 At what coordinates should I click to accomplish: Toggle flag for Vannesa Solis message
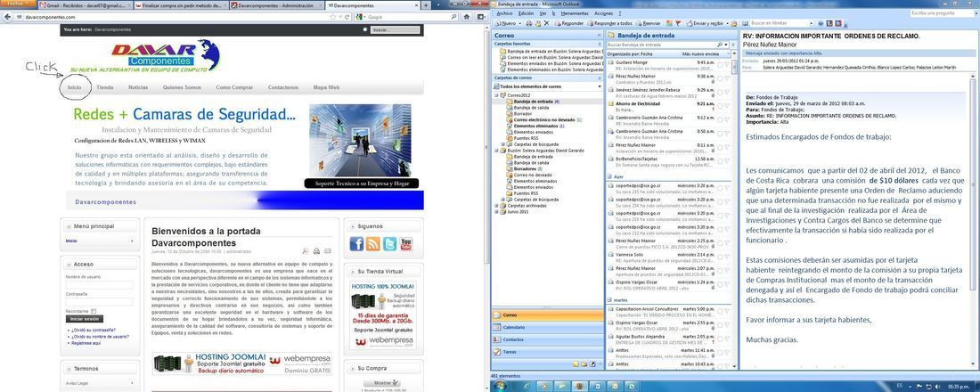(727, 257)
